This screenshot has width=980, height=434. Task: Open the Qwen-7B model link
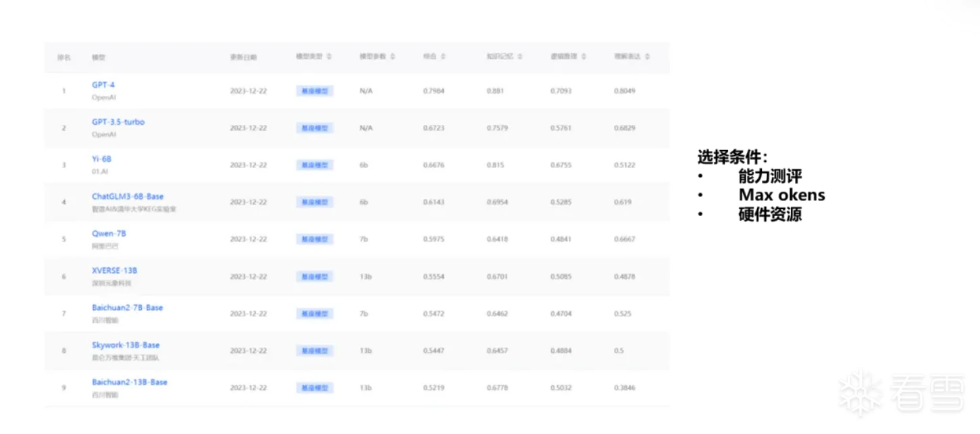(x=109, y=234)
